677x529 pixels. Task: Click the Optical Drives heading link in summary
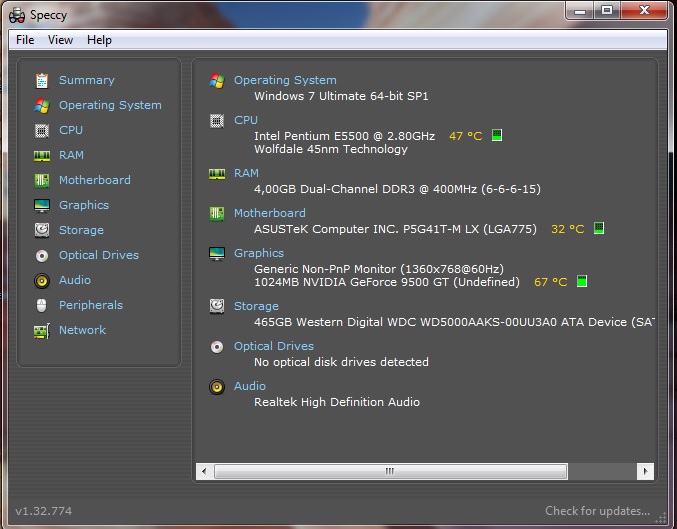click(274, 346)
